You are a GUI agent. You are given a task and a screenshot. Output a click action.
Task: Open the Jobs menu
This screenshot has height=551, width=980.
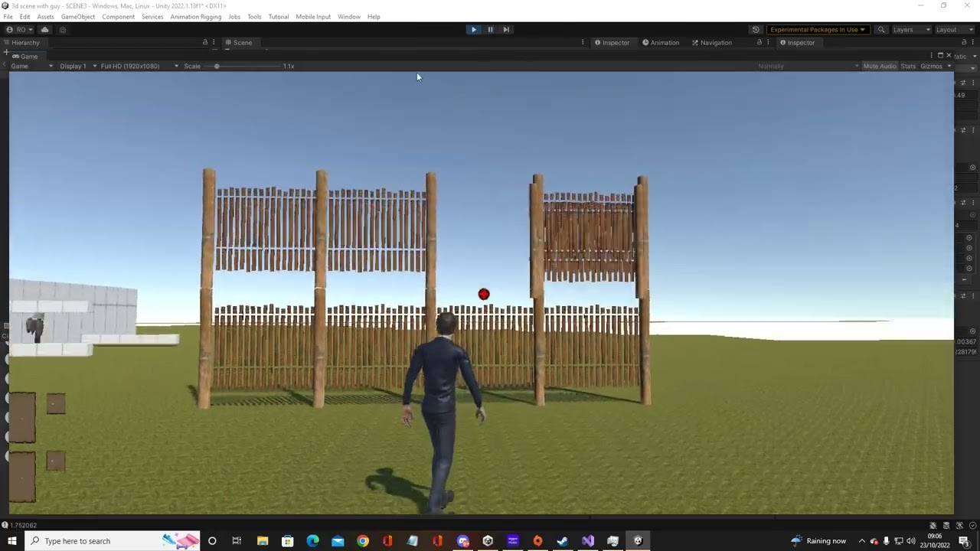[234, 17]
